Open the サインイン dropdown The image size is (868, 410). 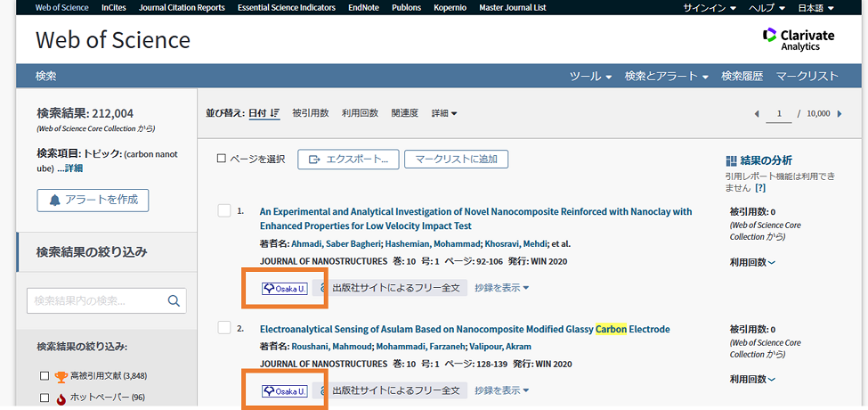[x=710, y=8]
